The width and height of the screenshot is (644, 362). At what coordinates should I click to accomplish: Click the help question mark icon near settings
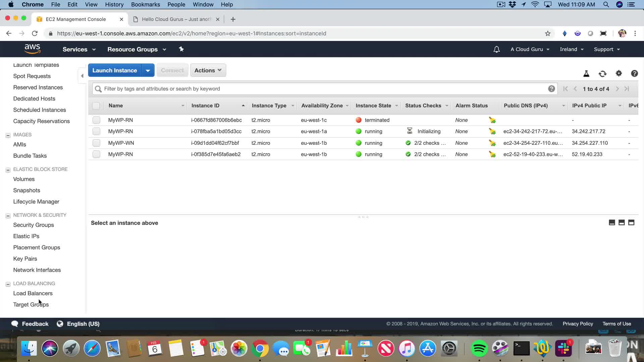(634, 73)
